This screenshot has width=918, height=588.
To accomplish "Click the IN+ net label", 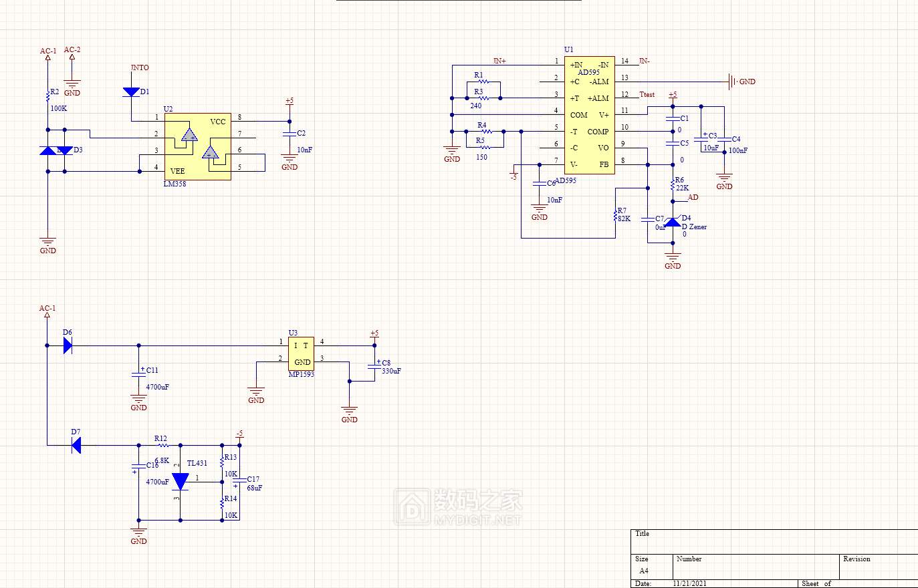I will 499,61.
